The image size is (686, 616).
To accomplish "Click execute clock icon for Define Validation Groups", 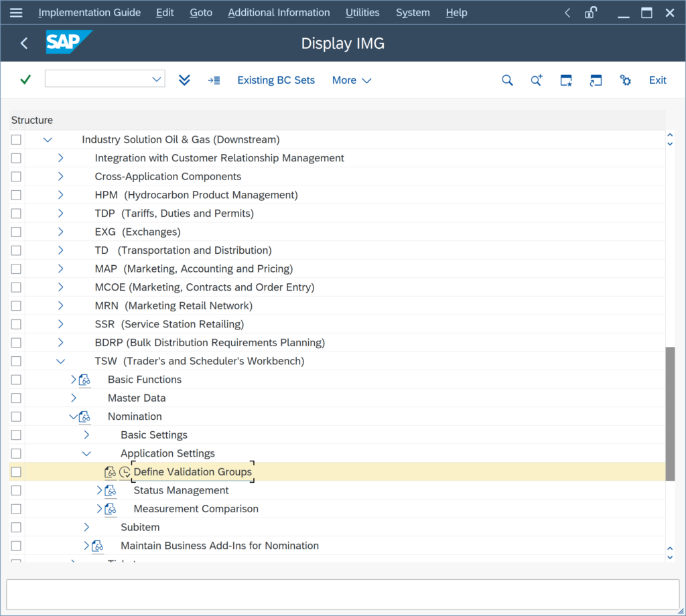I will [x=125, y=472].
